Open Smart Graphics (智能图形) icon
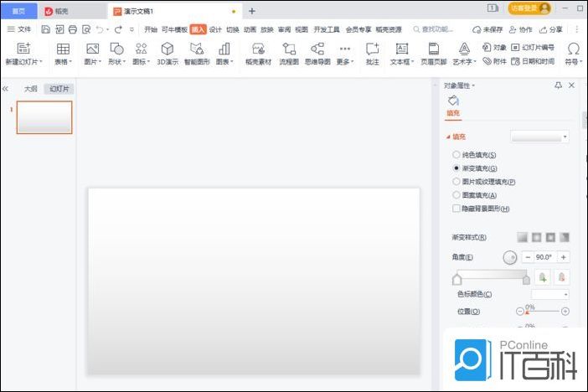The width and height of the screenshot is (588, 392). point(197,49)
